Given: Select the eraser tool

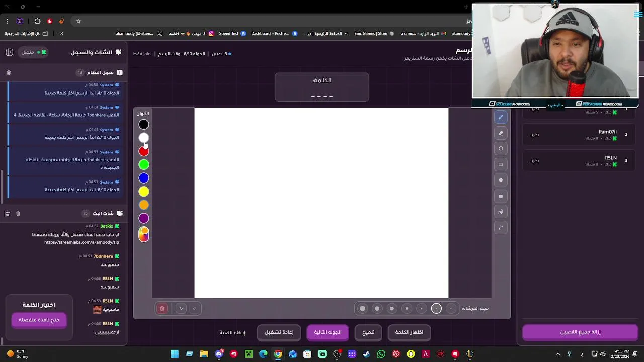Looking at the screenshot, I should (501, 133).
